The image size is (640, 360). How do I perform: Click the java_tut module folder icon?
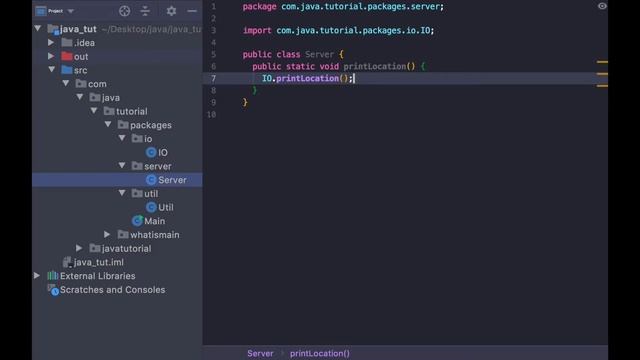point(53,29)
